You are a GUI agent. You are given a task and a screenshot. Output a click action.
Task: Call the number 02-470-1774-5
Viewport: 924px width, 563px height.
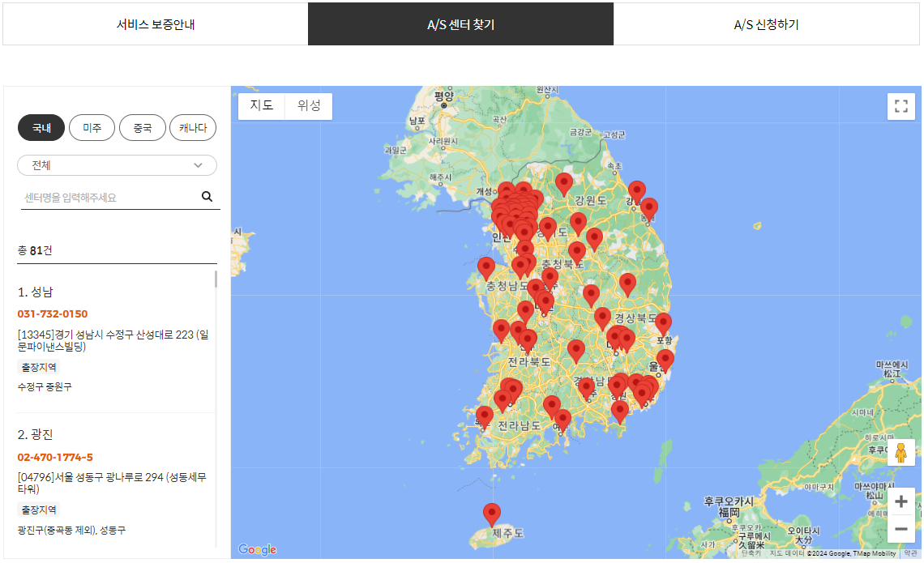tap(55, 457)
